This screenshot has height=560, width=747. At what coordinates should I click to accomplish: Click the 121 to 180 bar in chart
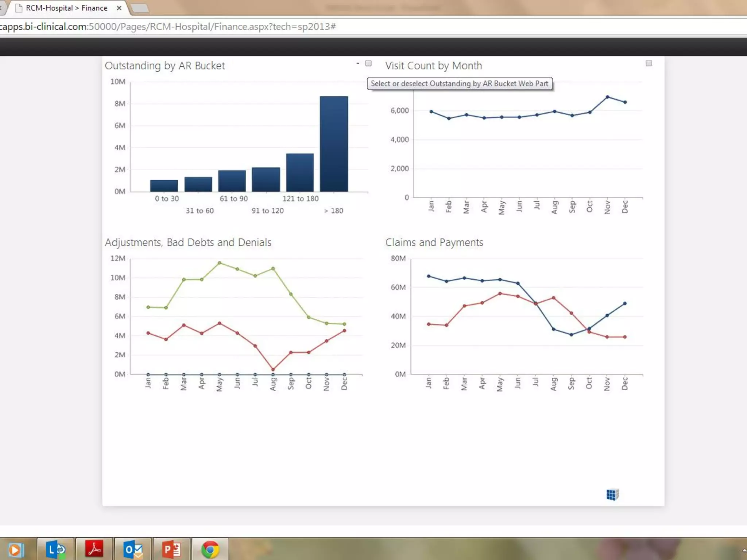[300, 172]
